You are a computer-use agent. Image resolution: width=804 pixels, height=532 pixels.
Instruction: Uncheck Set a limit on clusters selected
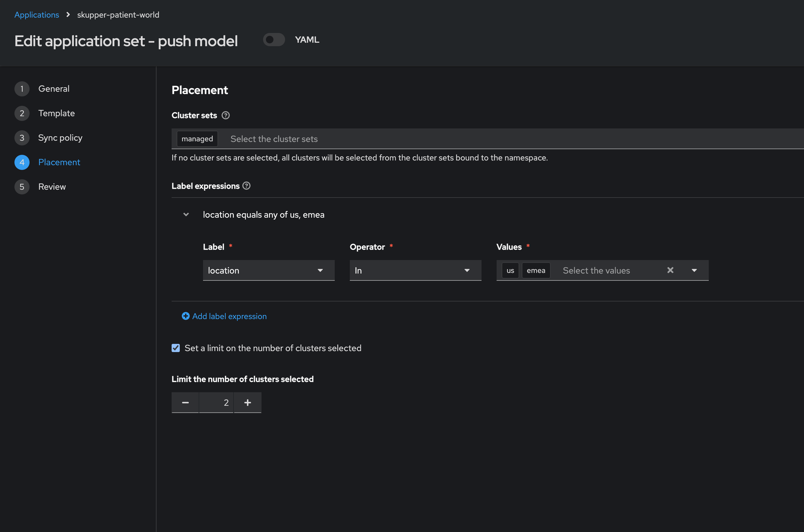(x=175, y=348)
